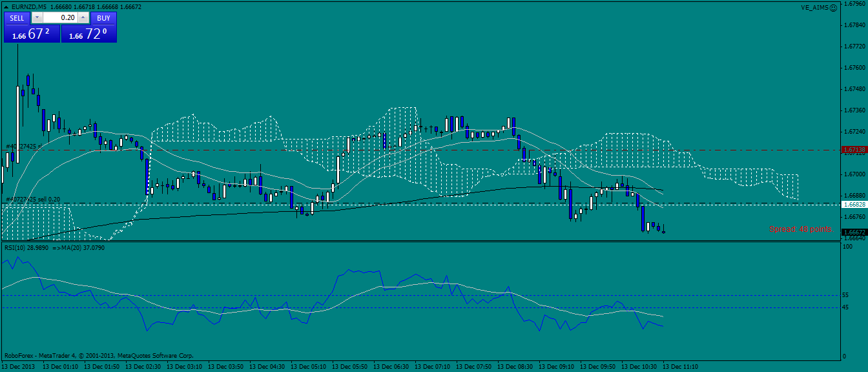This screenshot has width=868, height=372.
Task: Decrease lot volume with the down arrow
Action: (37, 18)
